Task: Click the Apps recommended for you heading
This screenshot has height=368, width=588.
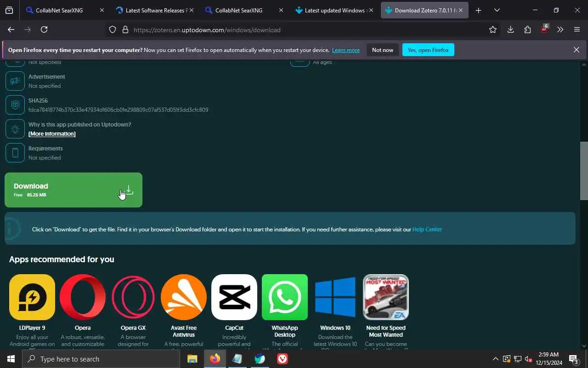Action: coord(62,259)
